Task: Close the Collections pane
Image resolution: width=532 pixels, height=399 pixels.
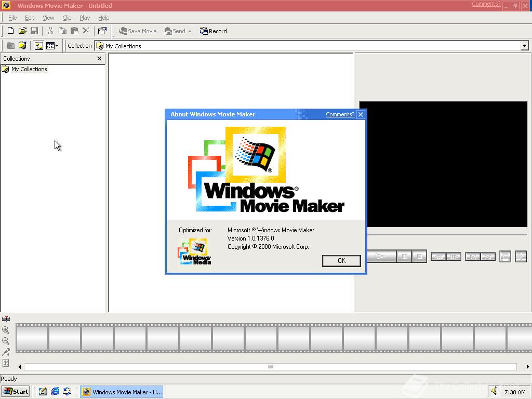Action: 99,58
